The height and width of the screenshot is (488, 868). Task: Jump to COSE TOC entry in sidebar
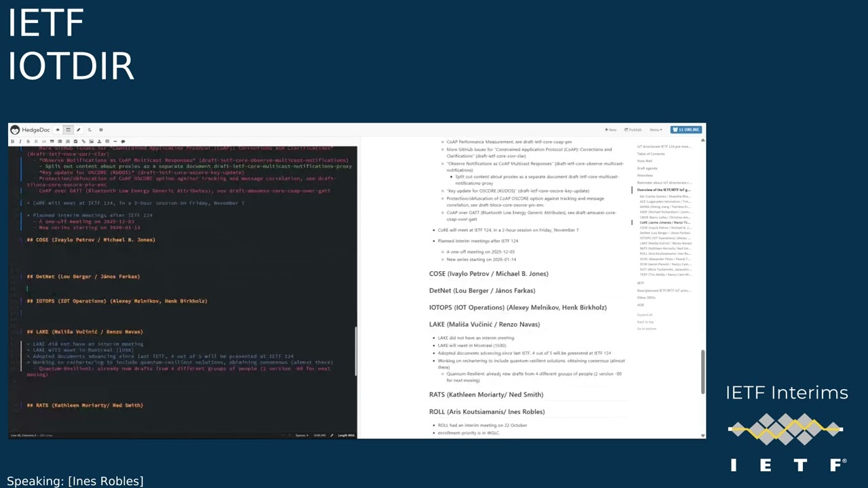click(665, 228)
